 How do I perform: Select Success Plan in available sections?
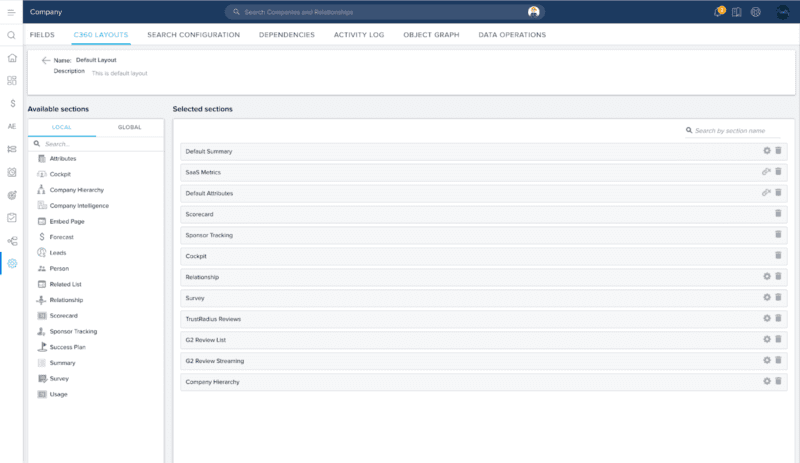point(67,347)
